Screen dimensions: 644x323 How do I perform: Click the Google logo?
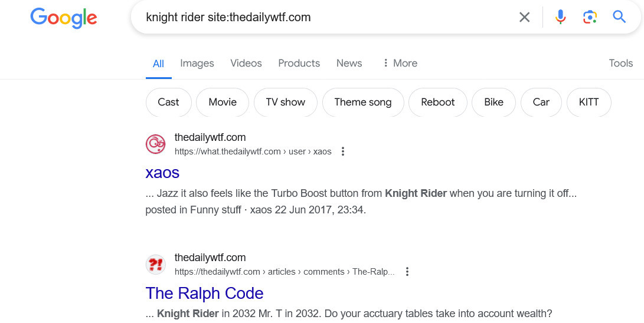64,18
